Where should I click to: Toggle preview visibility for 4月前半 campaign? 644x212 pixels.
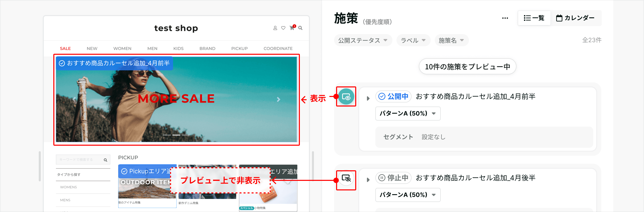point(346,96)
